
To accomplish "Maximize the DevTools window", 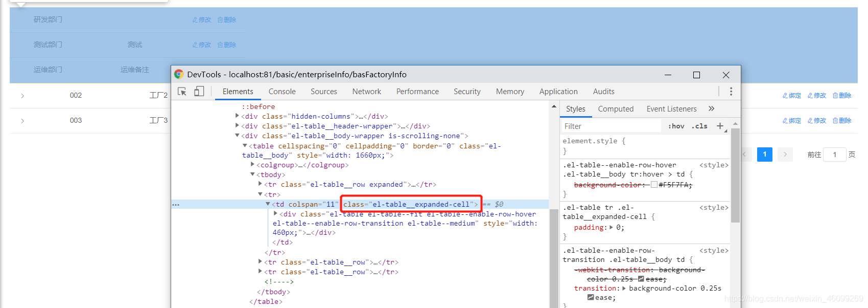I will (696, 75).
